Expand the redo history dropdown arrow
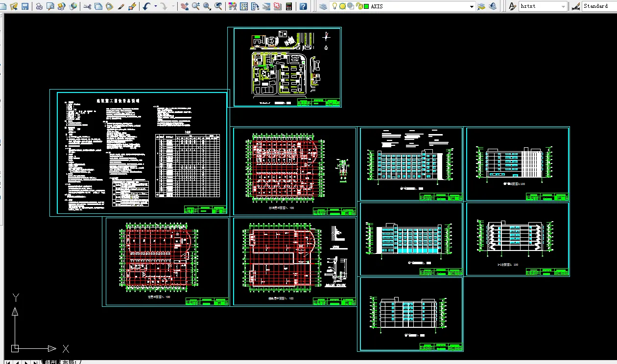 (x=173, y=6)
